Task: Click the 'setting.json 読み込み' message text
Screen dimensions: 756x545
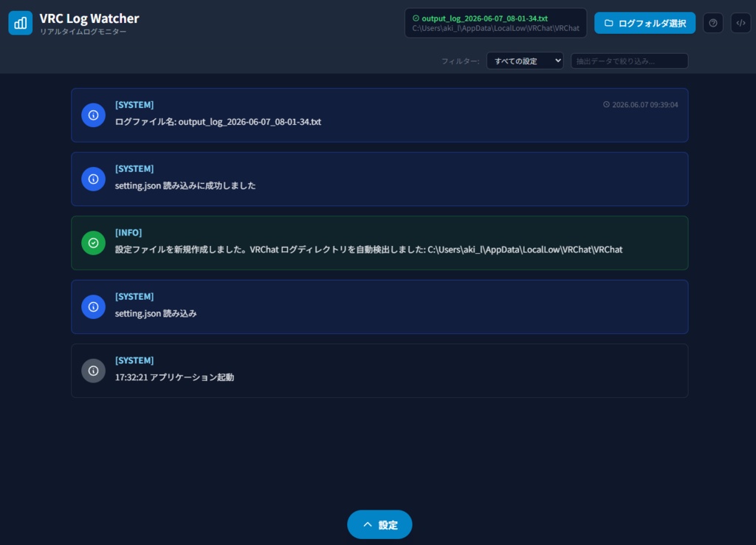Action: click(156, 314)
